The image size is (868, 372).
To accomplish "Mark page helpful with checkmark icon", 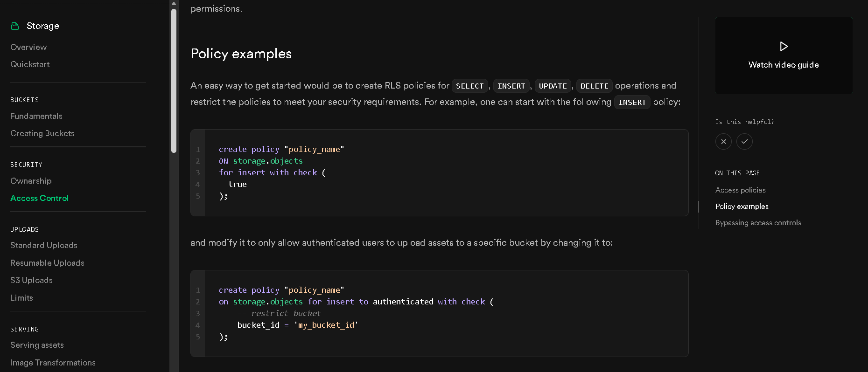I will [744, 141].
